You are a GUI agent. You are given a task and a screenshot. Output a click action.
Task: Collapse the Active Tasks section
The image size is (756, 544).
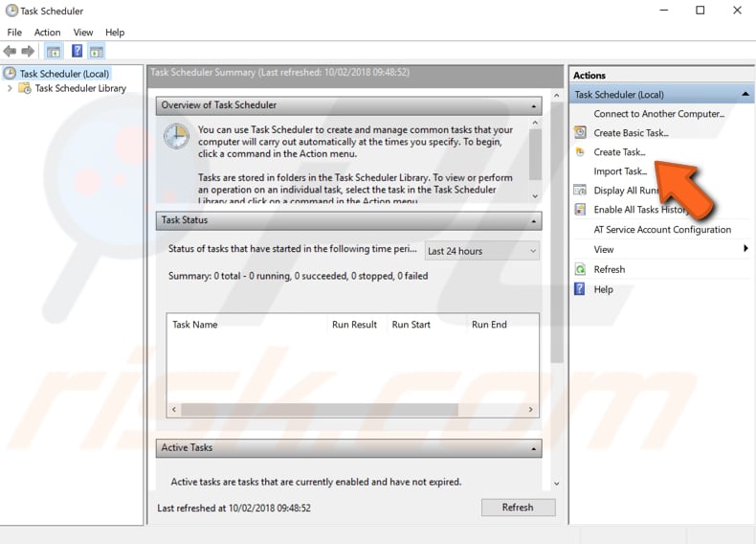533,448
